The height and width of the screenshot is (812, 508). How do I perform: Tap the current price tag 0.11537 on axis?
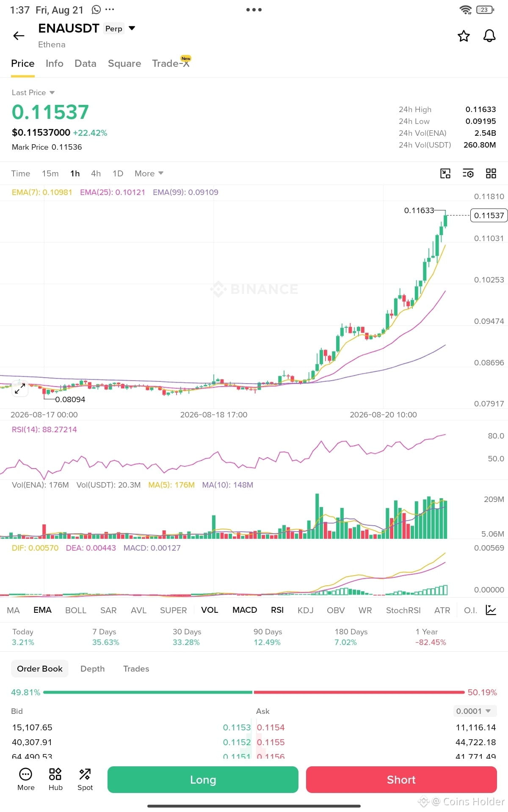click(489, 215)
